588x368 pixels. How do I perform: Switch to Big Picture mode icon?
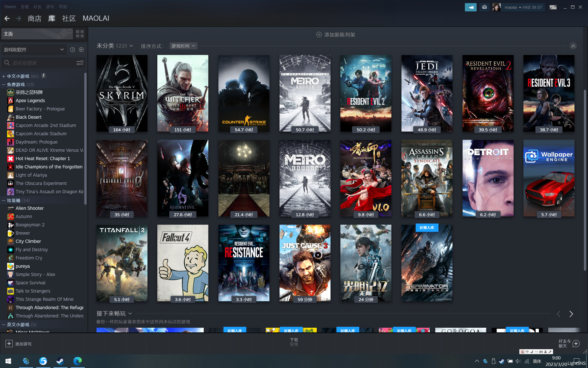[x=553, y=7]
